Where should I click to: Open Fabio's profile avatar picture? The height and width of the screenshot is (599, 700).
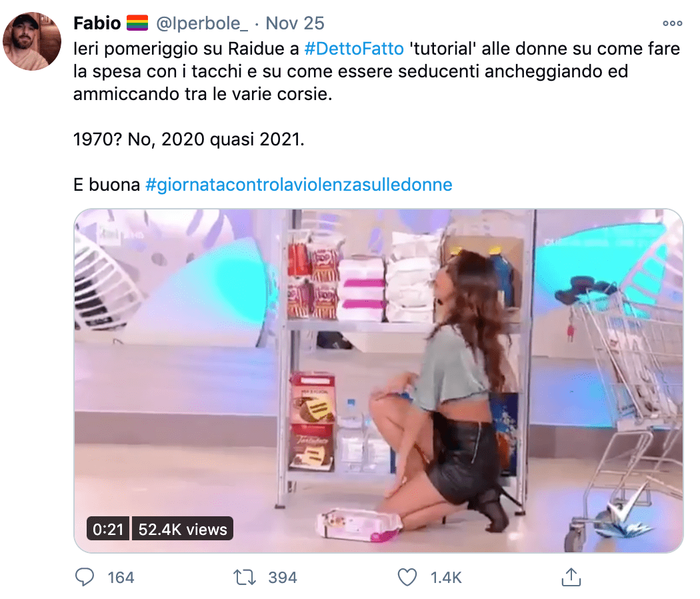(32, 41)
